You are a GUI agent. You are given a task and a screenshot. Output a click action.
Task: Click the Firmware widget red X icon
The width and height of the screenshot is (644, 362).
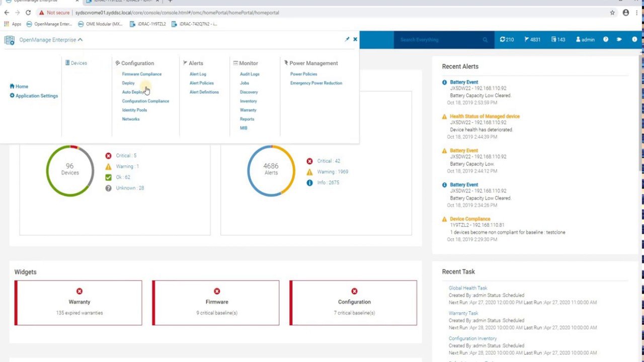pos(217,291)
